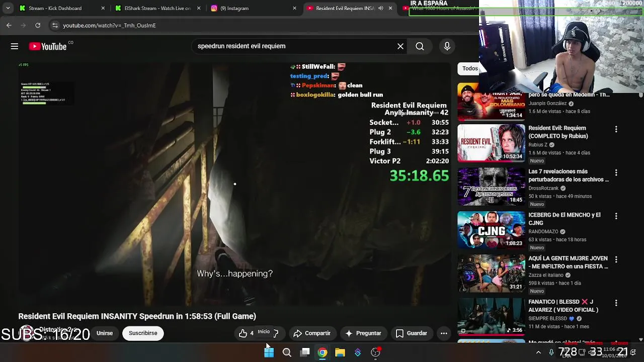Show hidden system tray icons chevron
This screenshot has width=644, height=362.
[538, 352]
